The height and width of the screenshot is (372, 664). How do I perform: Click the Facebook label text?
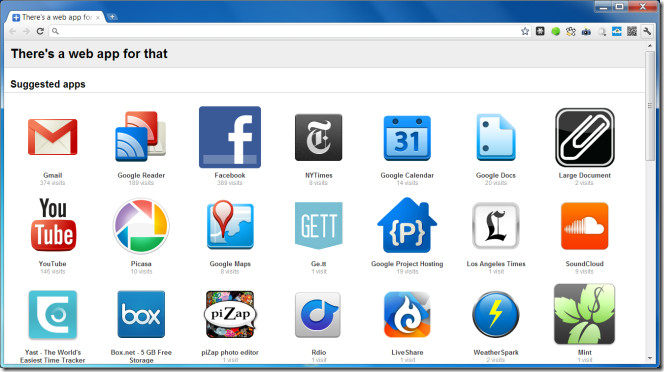coord(230,175)
